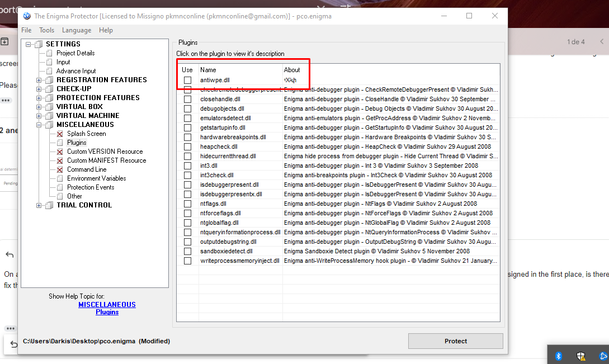Click the Command Line tree icon
The width and height of the screenshot is (609, 364).
click(60, 169)
